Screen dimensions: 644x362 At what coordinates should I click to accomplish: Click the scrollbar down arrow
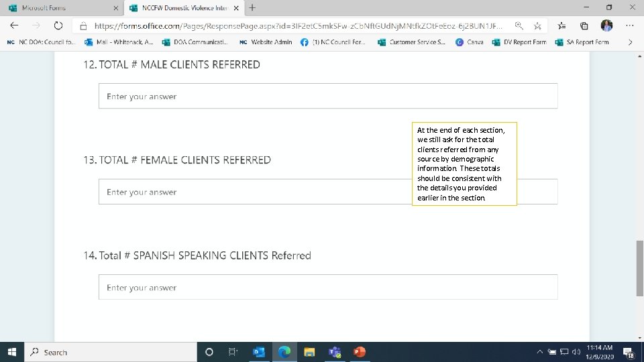coord(639,338)
